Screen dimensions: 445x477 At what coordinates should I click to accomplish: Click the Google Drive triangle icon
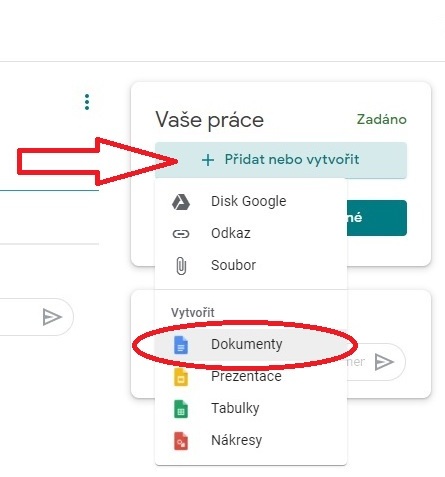pos(181,202)
